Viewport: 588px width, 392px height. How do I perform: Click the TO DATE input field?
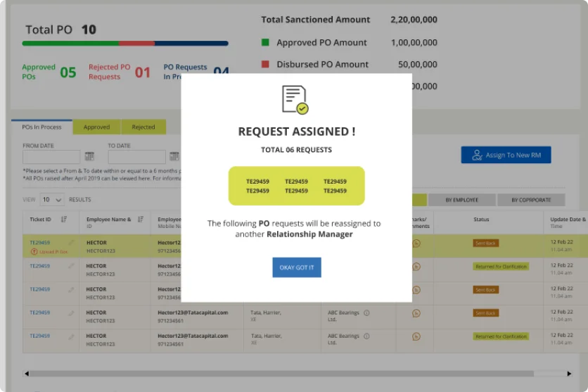point(136,156)
